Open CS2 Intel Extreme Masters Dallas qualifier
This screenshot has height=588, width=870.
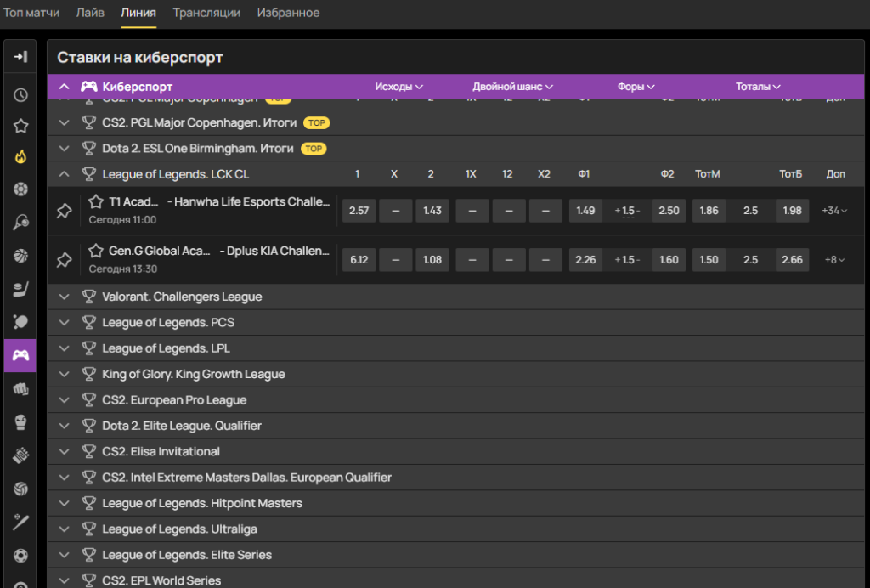click(455, 477)
